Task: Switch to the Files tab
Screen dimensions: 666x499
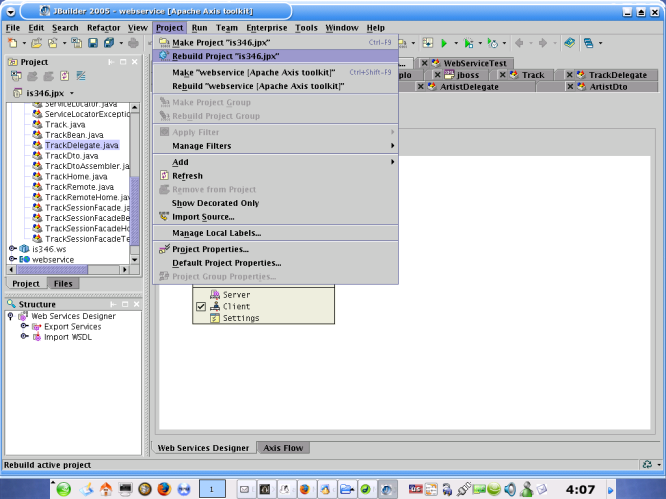Action: click(63, 284)
